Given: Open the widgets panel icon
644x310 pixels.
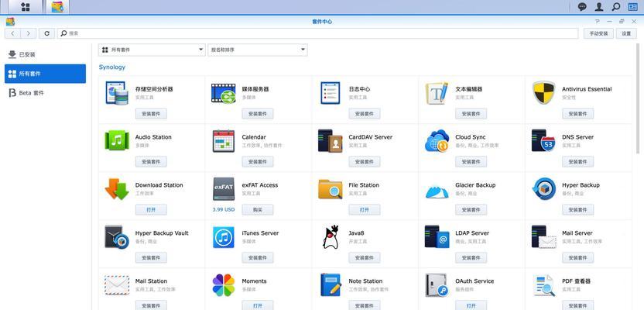Looking at the screenshot, I should point(632,6).
